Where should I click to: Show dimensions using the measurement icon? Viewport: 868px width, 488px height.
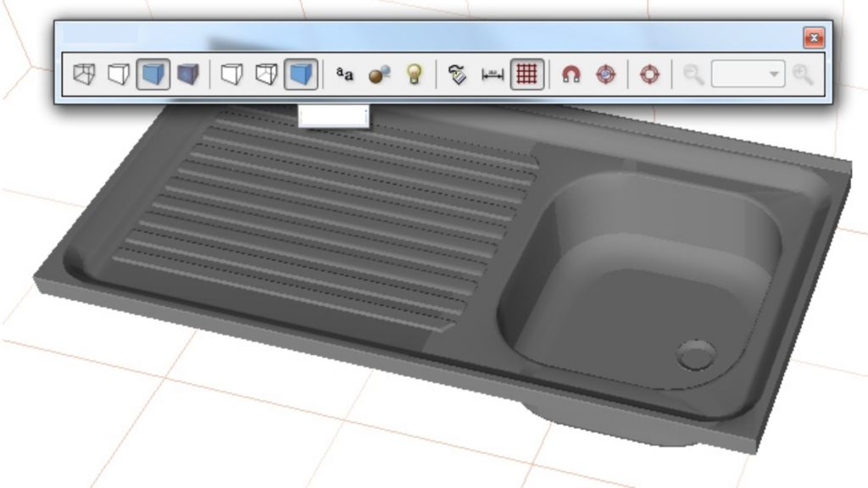pyautogui.click(x=492, y=75)
